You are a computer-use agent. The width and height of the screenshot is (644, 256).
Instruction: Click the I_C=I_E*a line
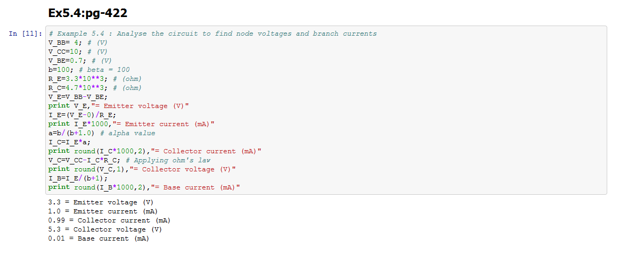click(69, 142)
